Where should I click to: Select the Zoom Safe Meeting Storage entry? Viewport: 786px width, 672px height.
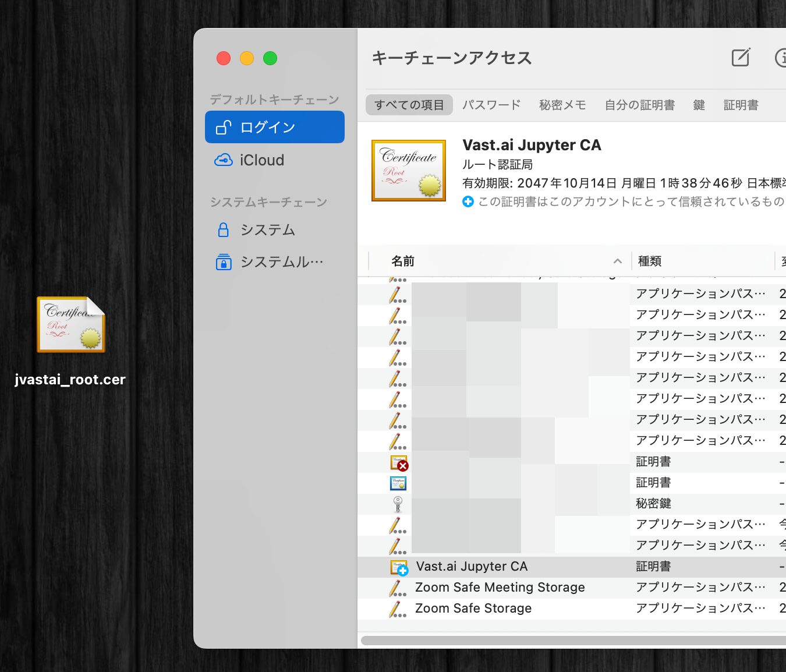click(500, 588)
